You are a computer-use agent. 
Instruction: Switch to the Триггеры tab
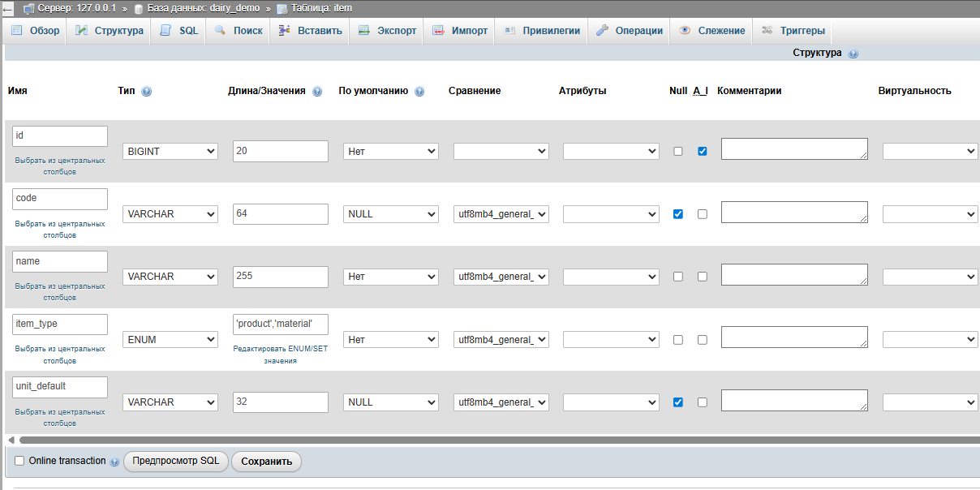point(793,31)
